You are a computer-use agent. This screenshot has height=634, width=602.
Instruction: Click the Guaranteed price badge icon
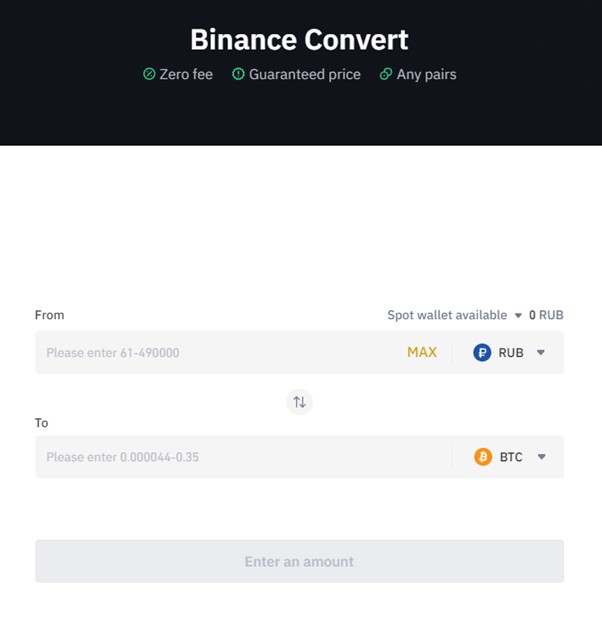coord(238,74)
